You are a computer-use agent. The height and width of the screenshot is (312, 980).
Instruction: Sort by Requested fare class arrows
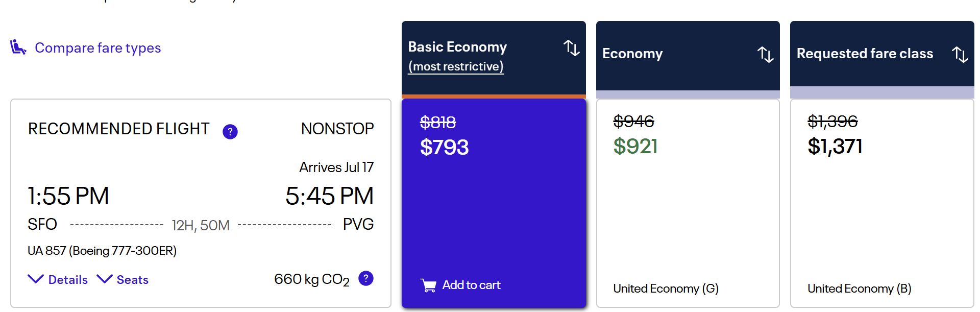tap(960, 54)
